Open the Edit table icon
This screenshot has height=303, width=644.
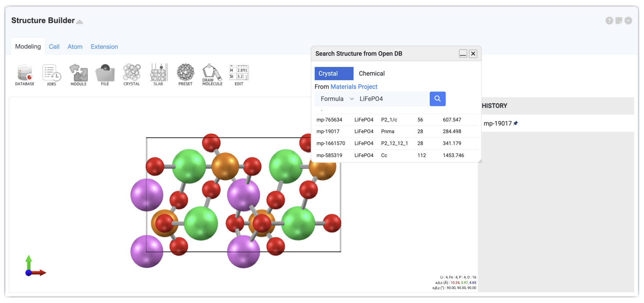click(239, 75)
